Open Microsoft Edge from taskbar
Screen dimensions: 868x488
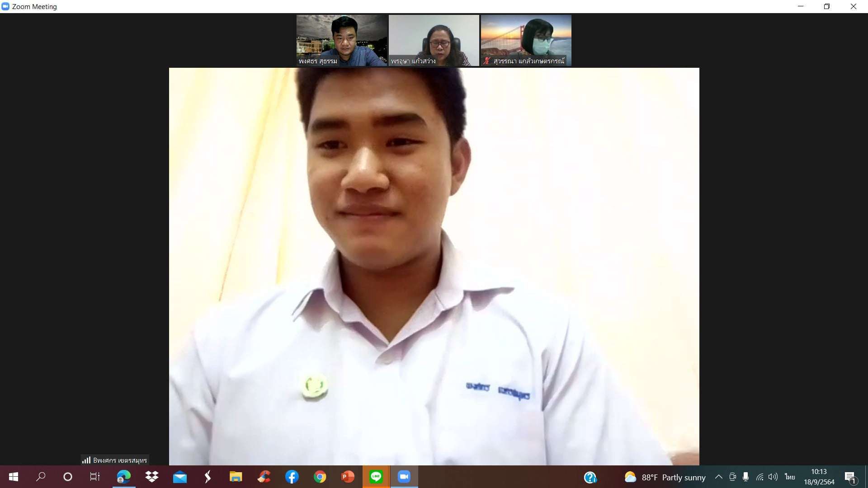[x=123, y=477]
